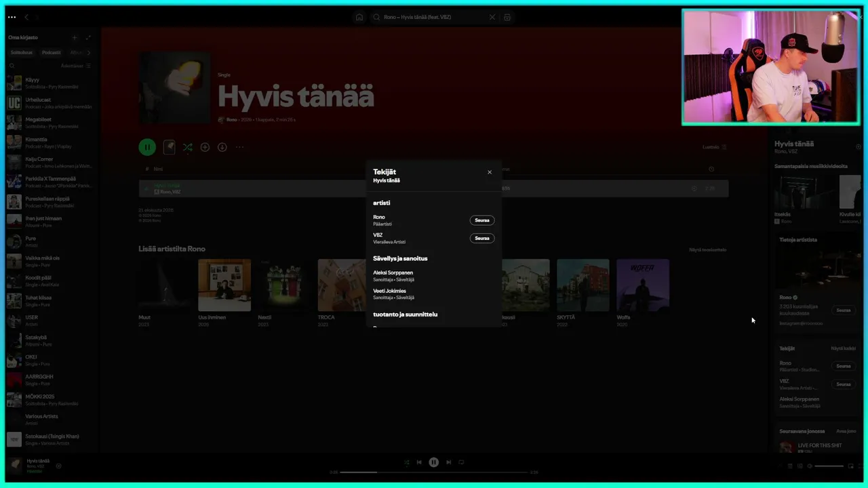Open Parkkila X Tammenpää podcast

pyautogui.click(x=50, y=182)
